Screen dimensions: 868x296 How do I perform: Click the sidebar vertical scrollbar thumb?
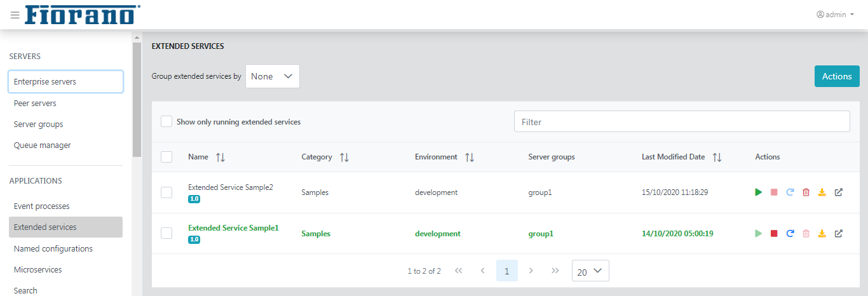(x=137, y=100)
